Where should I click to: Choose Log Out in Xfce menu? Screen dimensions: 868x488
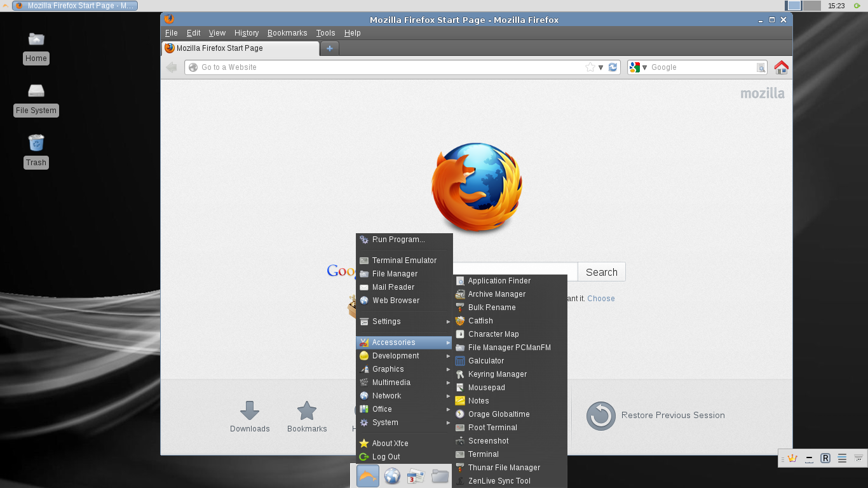[x=404, y=457]
